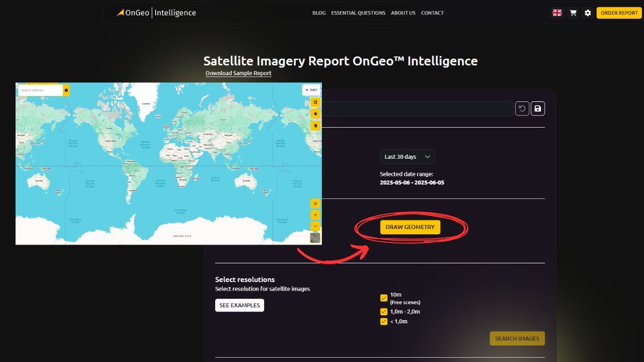644x362 pixels.
Task: Click the Select resolutions heading
Action: click(x=245, y=279)
